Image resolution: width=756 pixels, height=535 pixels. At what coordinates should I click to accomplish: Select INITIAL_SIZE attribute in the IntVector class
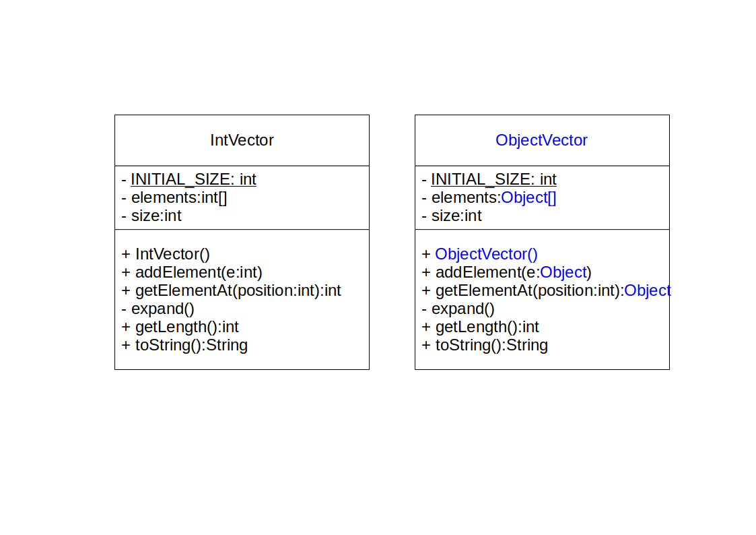pyautogui.click(x=193, y=179)
